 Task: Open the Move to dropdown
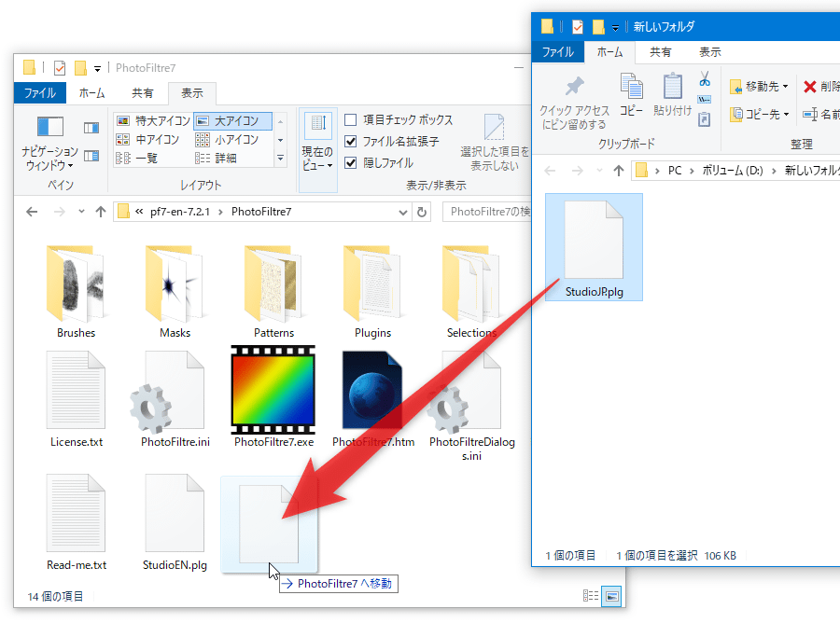point(759,86)
